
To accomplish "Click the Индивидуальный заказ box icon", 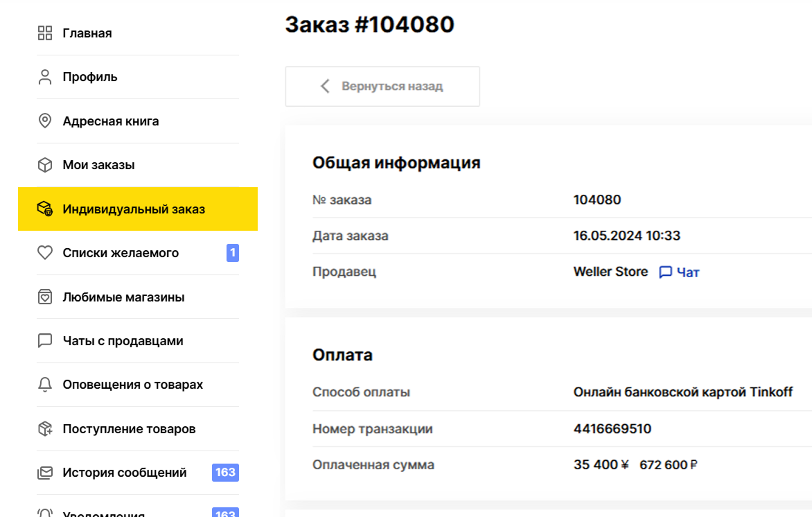I will pyautogui.click(x=44, y=209).
